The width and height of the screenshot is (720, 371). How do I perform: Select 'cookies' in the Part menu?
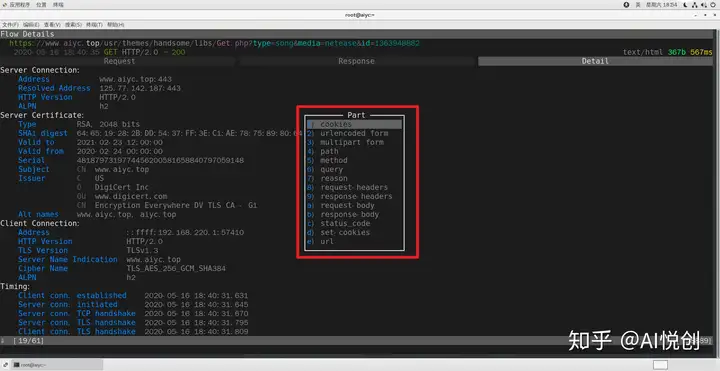(354, 124)
